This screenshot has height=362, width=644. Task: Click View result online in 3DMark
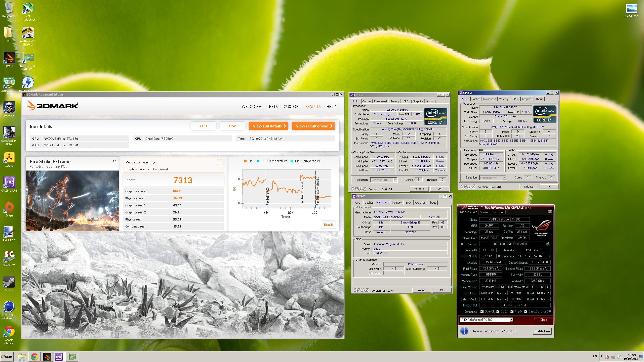[313, 126]
